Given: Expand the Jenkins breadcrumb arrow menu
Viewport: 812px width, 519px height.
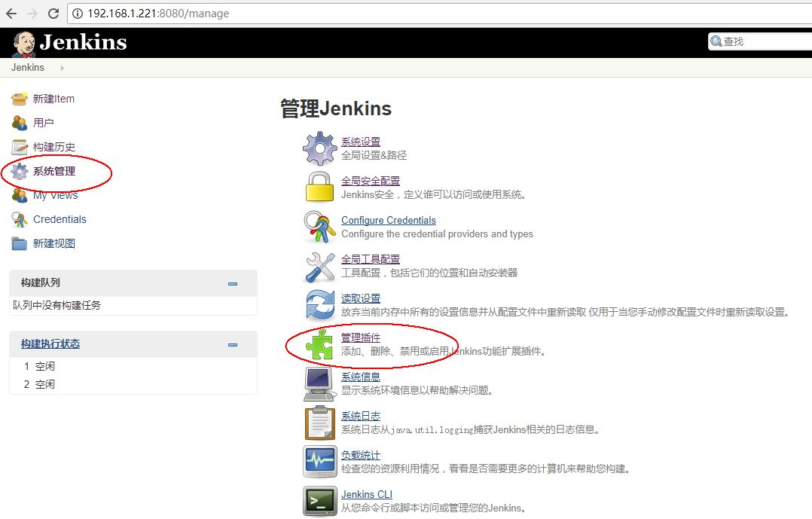Looking at the screenshot, I should [x=62, y=68].
